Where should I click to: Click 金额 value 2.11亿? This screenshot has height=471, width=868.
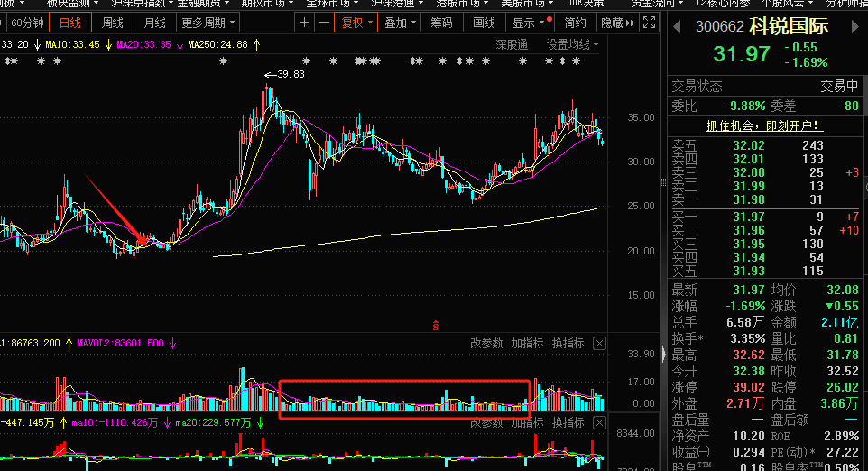point(840,322)
